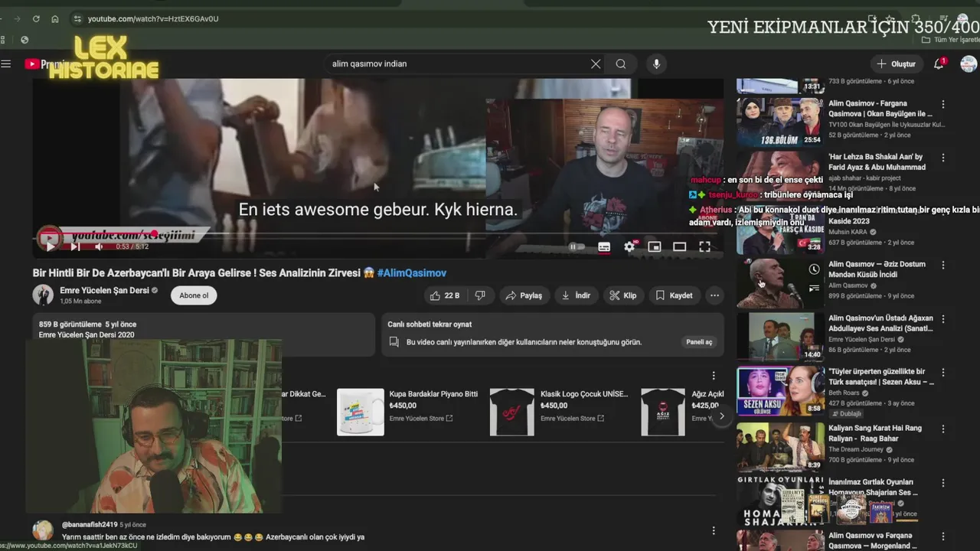Like the video (22 B)
This screenshot has height=551, width=980.
coord(444,295)
